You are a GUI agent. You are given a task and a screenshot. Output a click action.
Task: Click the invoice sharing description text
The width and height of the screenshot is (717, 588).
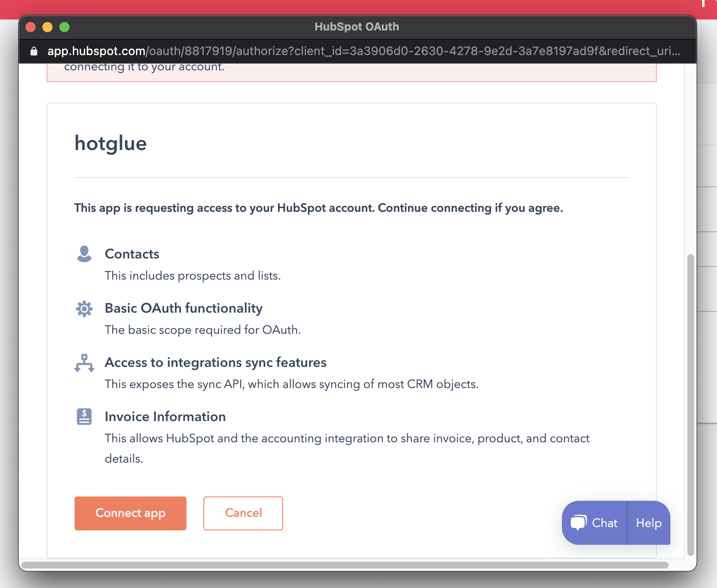pos(347,448)
